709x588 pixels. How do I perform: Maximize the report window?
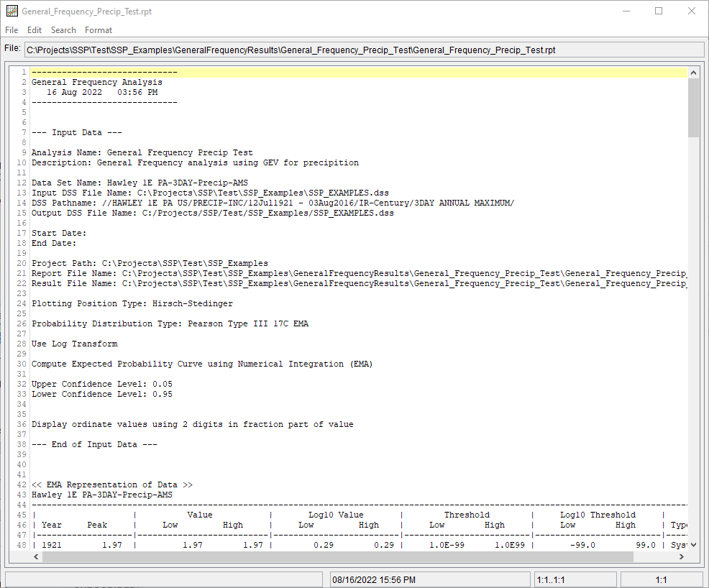tap(659, 11)
